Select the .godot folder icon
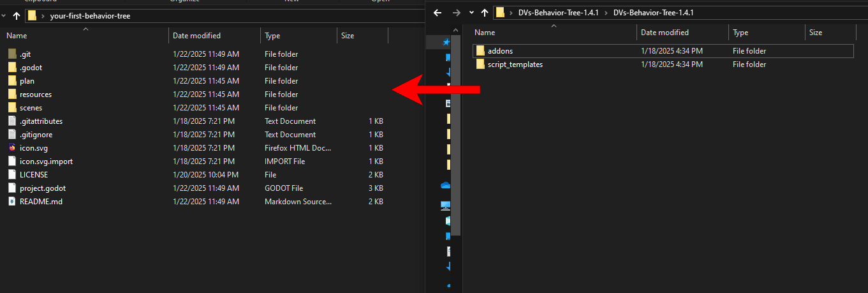The height and width of the screenshot is (293, 868). coord(12,68)
